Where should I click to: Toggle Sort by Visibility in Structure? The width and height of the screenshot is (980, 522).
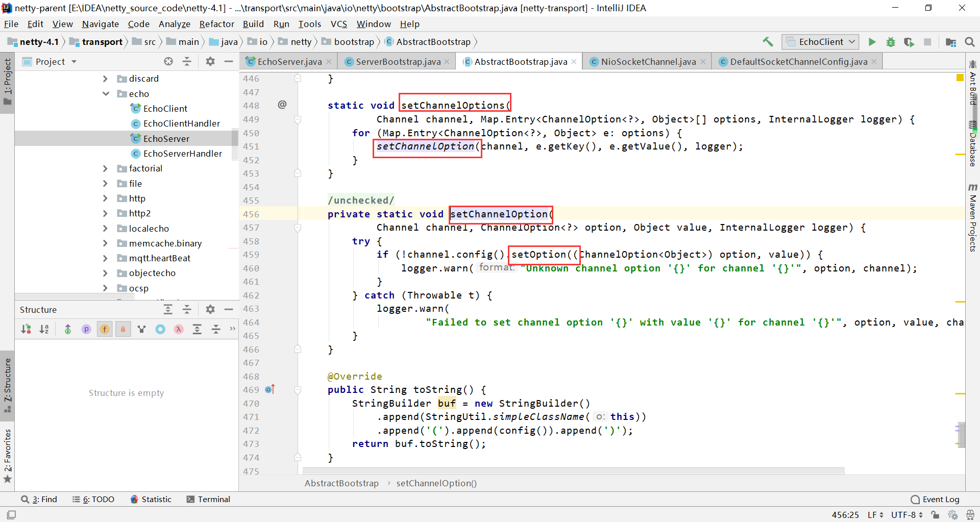click(x=26, y=329)
